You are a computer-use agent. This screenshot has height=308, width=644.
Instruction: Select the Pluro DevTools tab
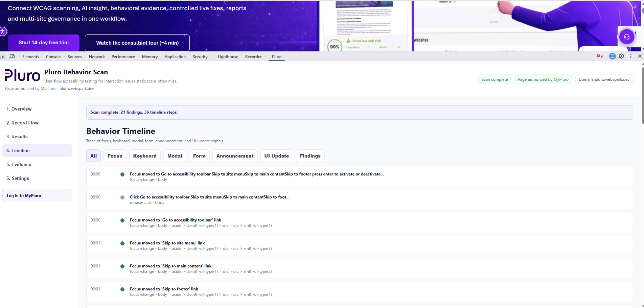pos(277,57)
